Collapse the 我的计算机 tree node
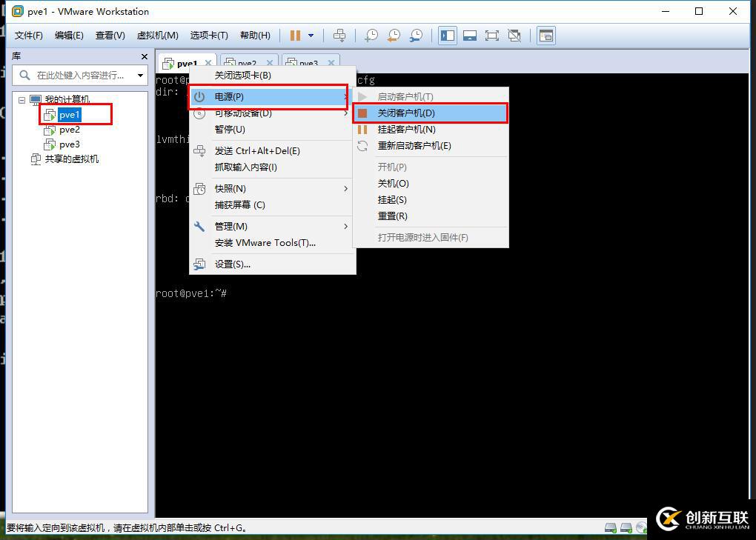Screen dimensions: 756x540 click(22, 99)
